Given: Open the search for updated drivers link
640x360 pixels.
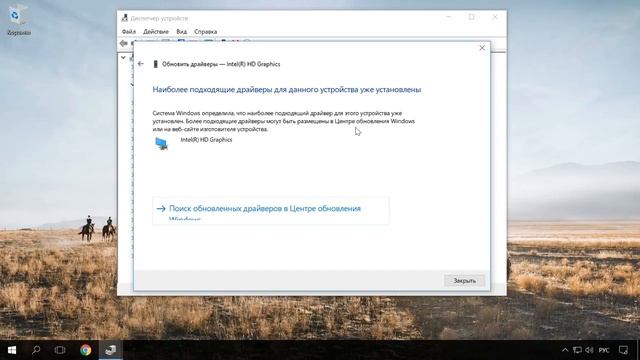Looking at the screenshot, I should (x=271, y=211).
